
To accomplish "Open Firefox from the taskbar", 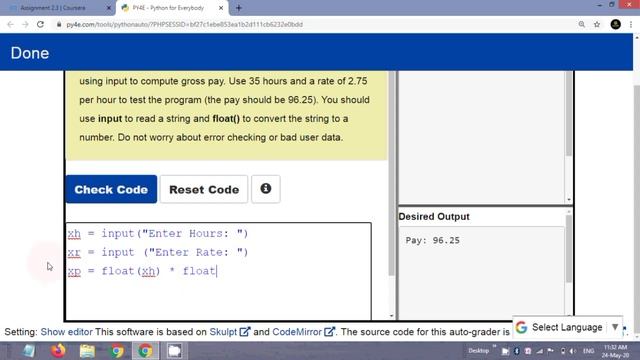I will [58, 351].
